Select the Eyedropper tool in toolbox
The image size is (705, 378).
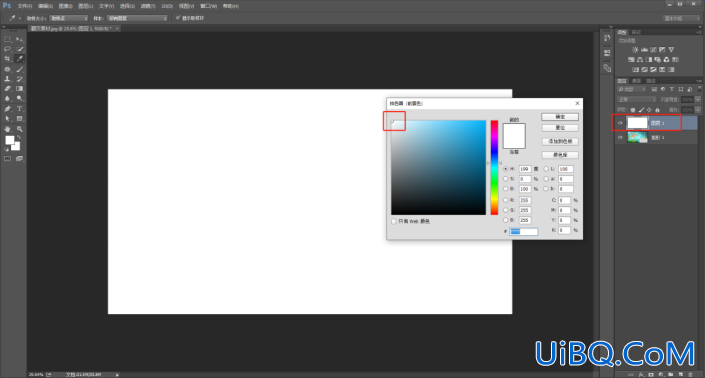tap(20, 59)
